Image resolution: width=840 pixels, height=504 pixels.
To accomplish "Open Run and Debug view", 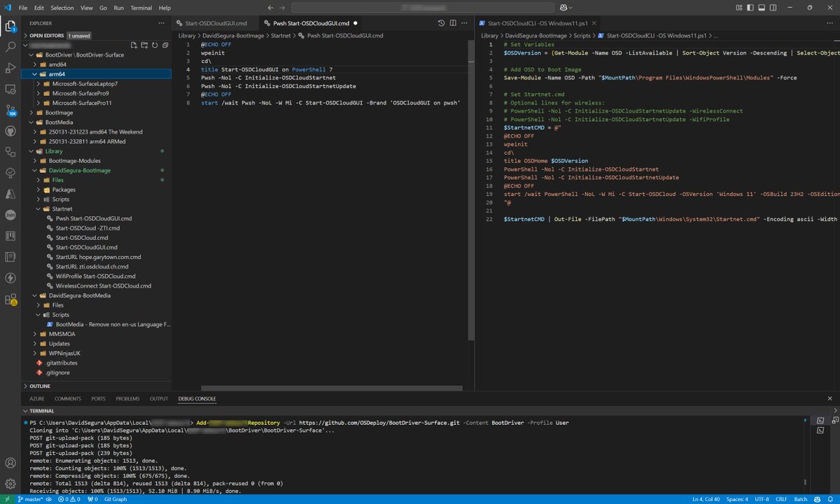I will (x=10, y=69).
